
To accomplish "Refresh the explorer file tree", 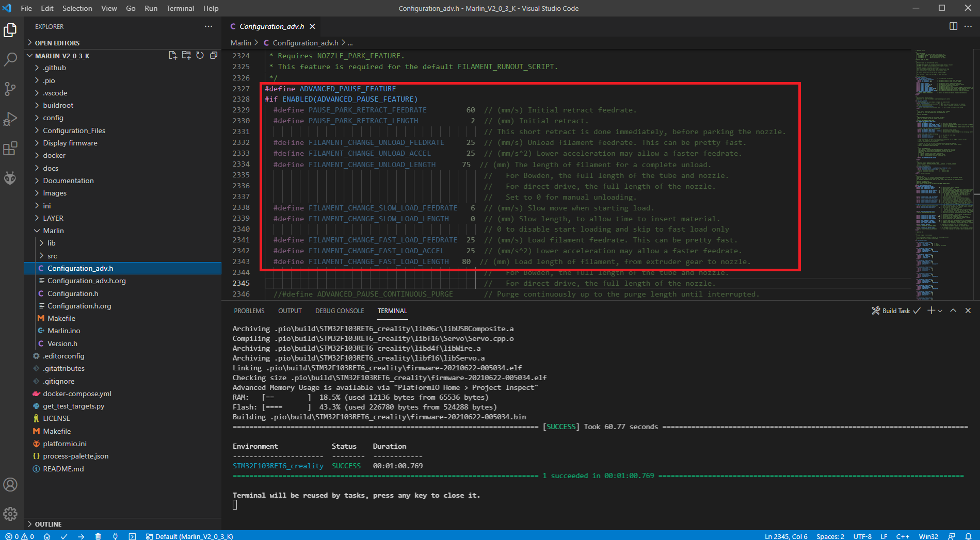I will pyautogui.click(x=200, y=56).
